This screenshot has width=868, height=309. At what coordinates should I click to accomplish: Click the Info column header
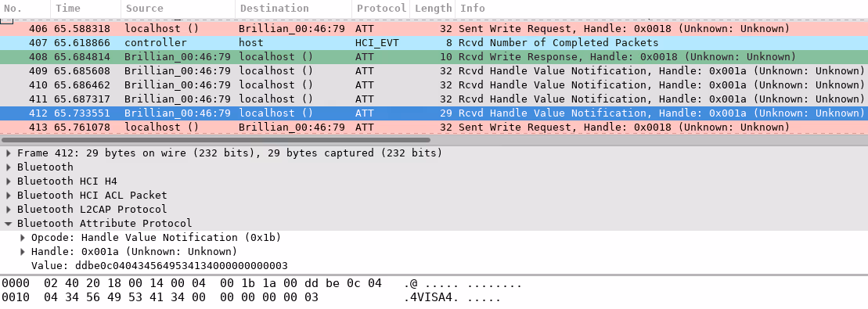click(661, 9)
